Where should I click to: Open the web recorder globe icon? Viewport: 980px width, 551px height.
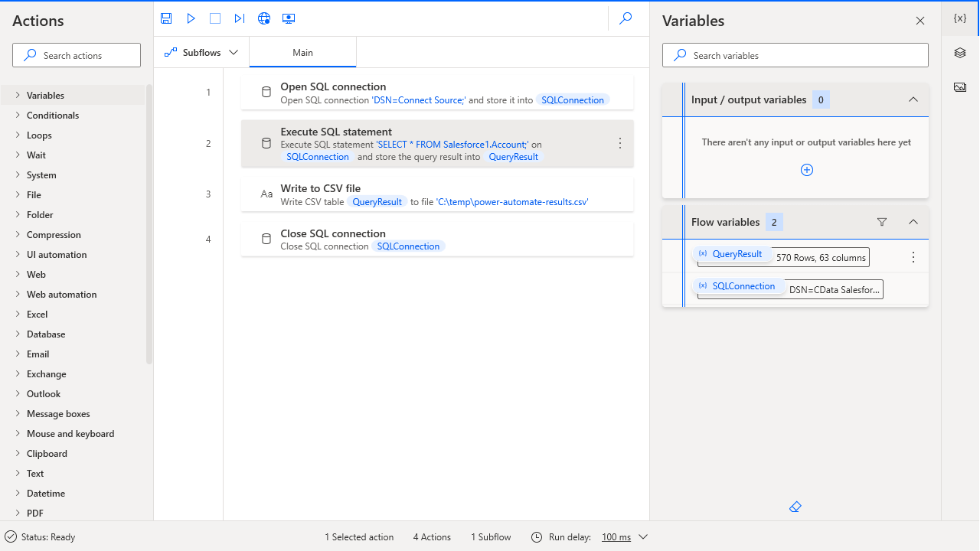(x=264, y=18)
